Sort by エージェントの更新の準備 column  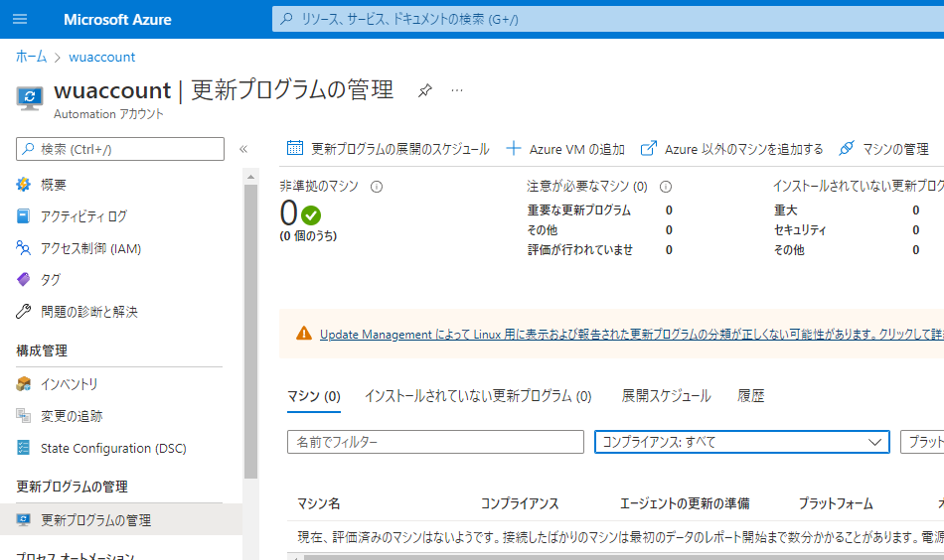click(x=685, y=504)
